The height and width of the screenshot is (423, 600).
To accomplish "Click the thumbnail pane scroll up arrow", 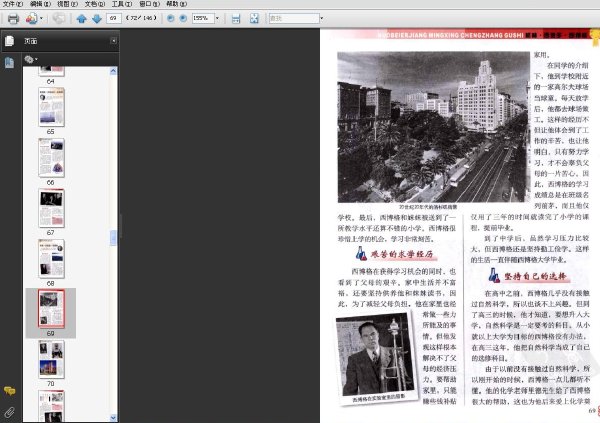I will click(x=113, y=71).
